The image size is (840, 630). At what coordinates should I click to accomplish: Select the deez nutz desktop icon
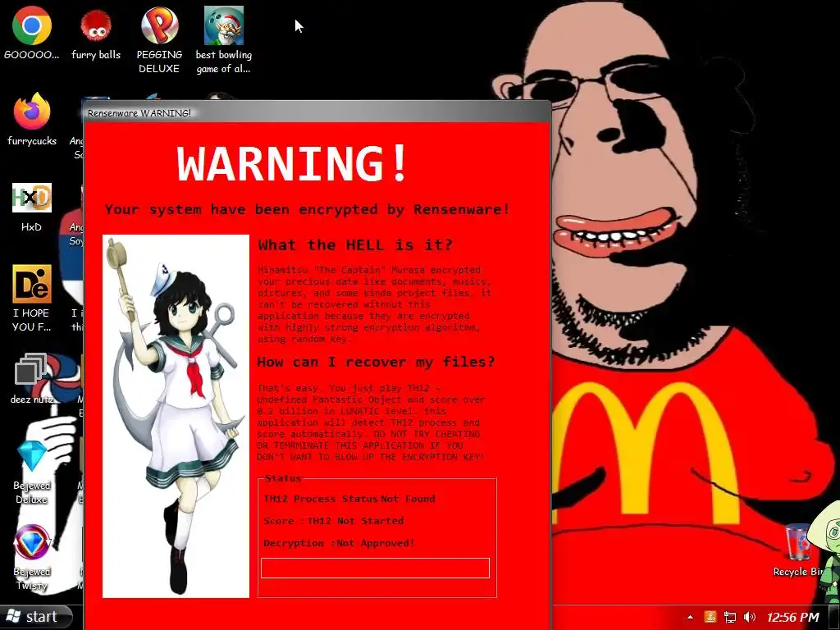tap(32, 379)
